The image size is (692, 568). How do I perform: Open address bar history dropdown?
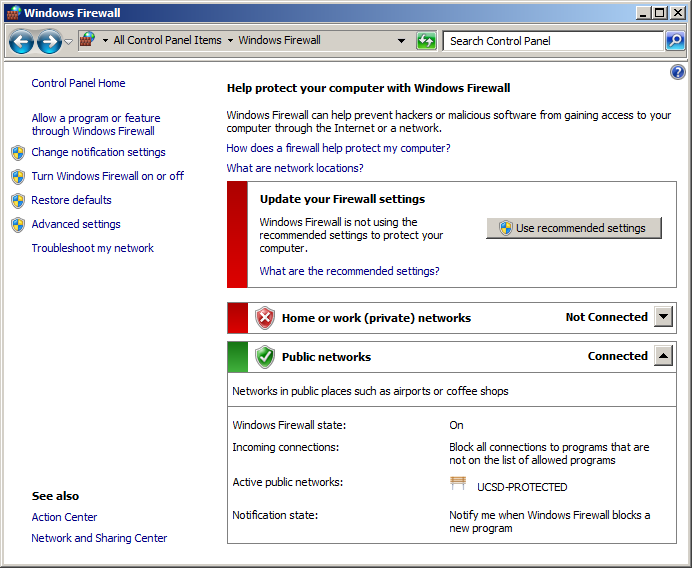pyautogui.click(x=401, y=41)
